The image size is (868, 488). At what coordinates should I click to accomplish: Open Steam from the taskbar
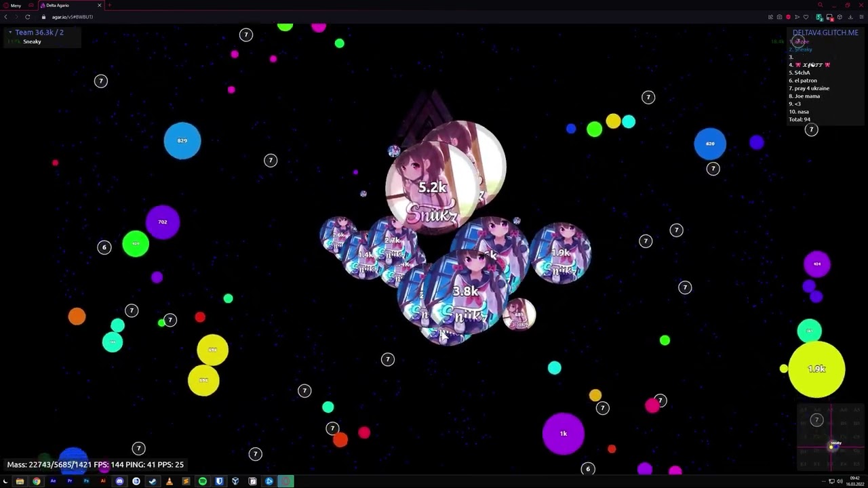pos(153,481)
